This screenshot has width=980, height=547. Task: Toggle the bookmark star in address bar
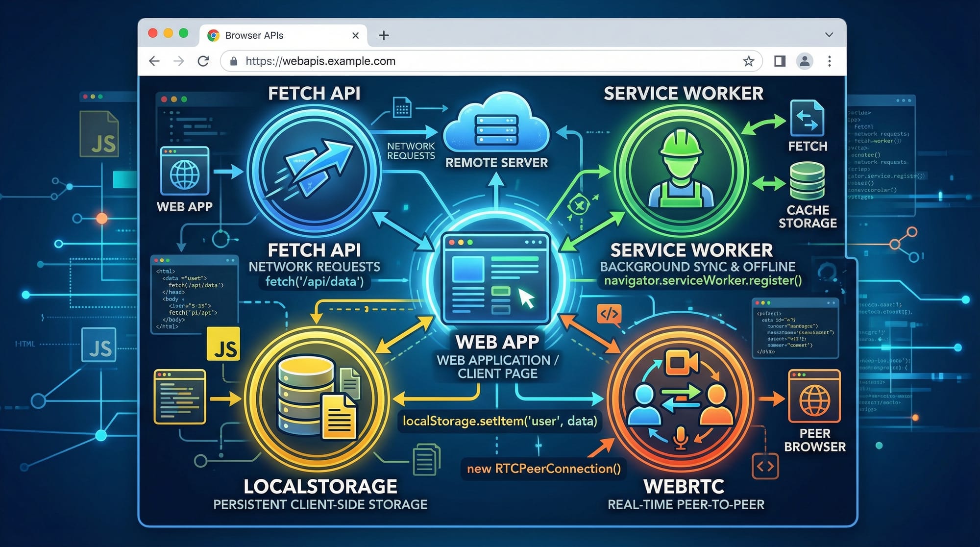(748, 61)
